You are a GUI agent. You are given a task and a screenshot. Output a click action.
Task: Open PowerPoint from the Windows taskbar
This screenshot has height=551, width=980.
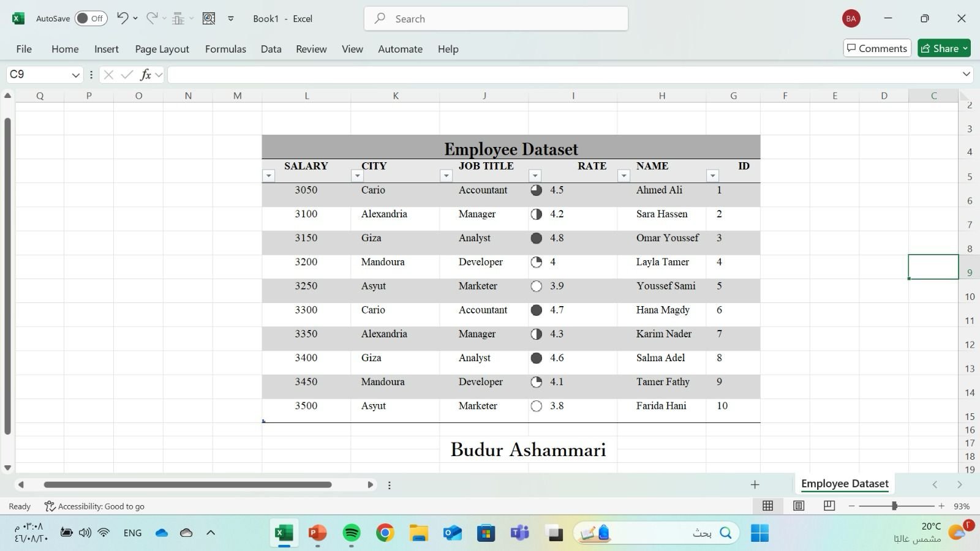[317, 533]
